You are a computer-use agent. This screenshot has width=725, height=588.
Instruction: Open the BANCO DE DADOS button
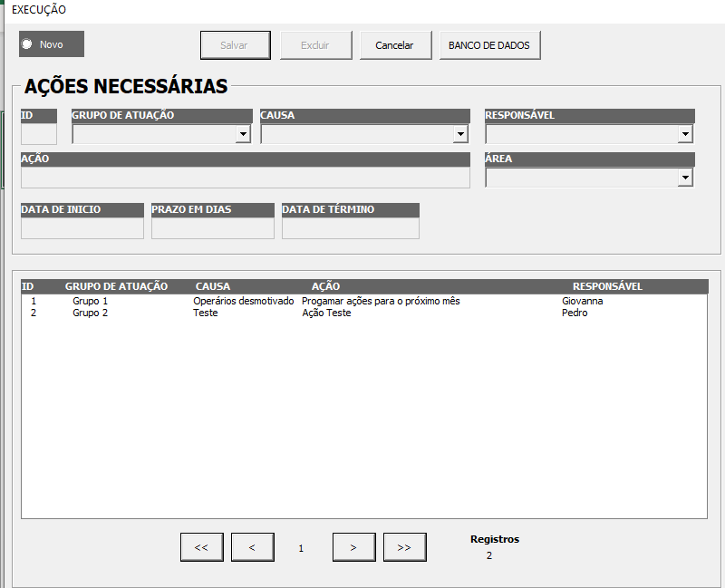click(x=489, y=45)
